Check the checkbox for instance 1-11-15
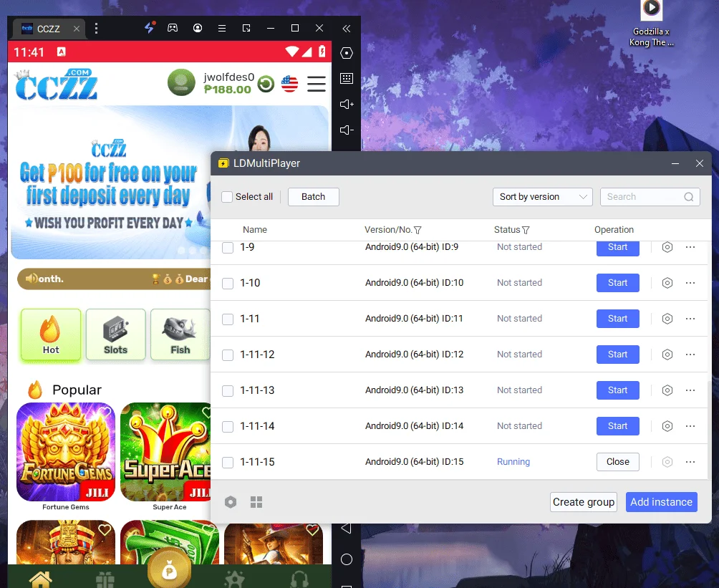This screenshot has height=588, width=719. tap(228, 463)
